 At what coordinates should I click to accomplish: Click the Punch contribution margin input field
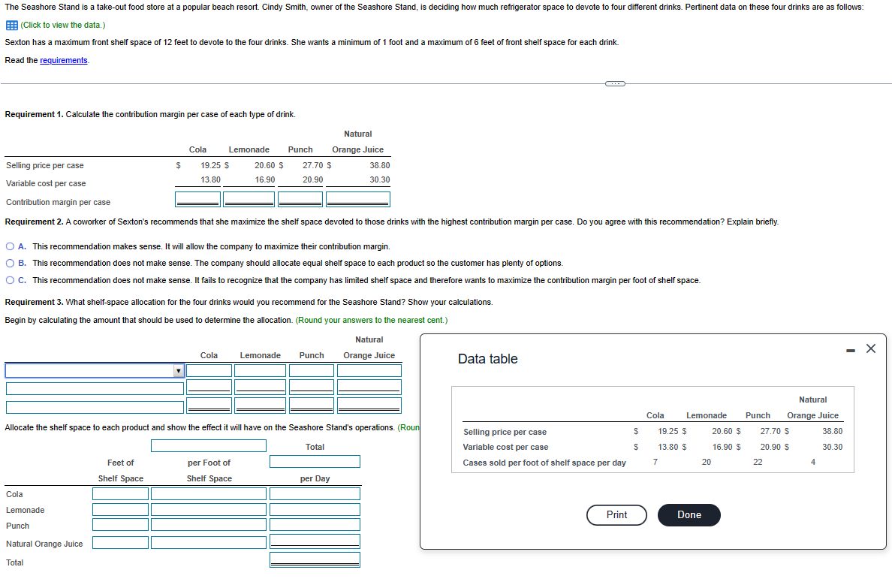[x=300, y=198]
